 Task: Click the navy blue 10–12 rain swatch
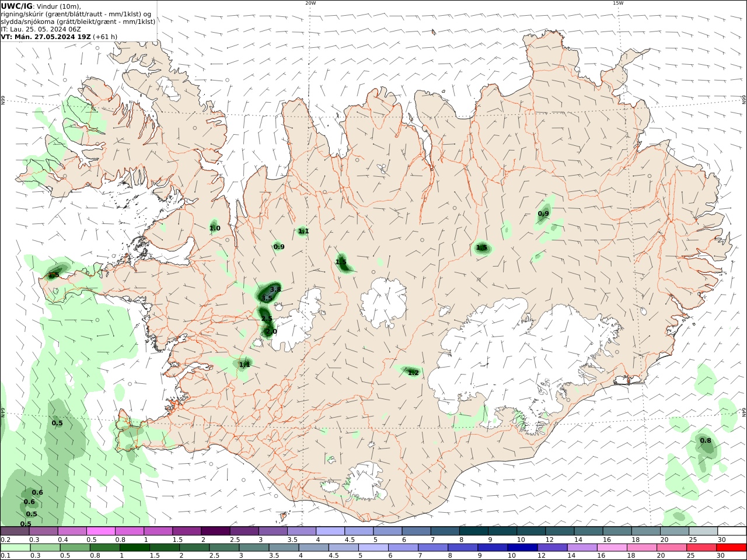[522, 548]
